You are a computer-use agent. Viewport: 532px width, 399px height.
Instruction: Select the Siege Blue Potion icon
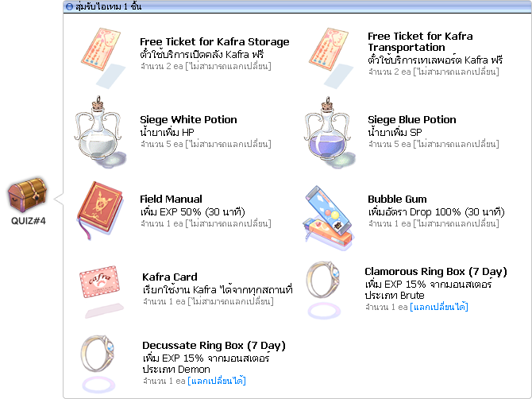[329, 130]
